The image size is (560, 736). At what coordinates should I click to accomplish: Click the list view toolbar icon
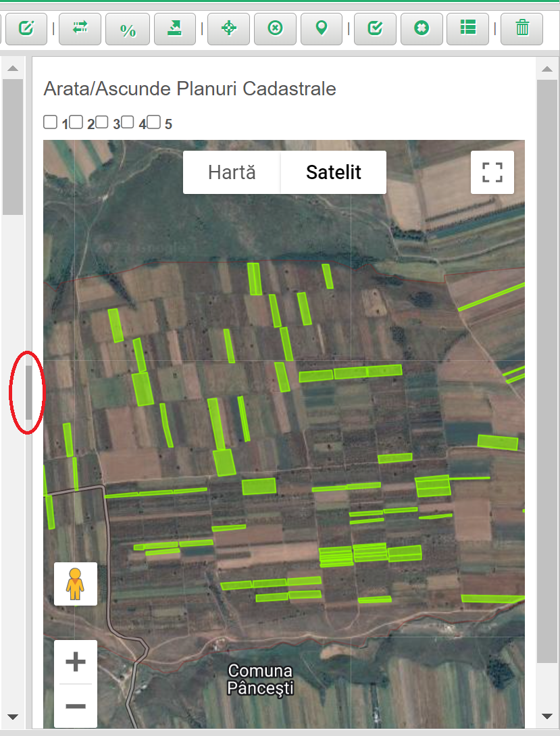467,28
